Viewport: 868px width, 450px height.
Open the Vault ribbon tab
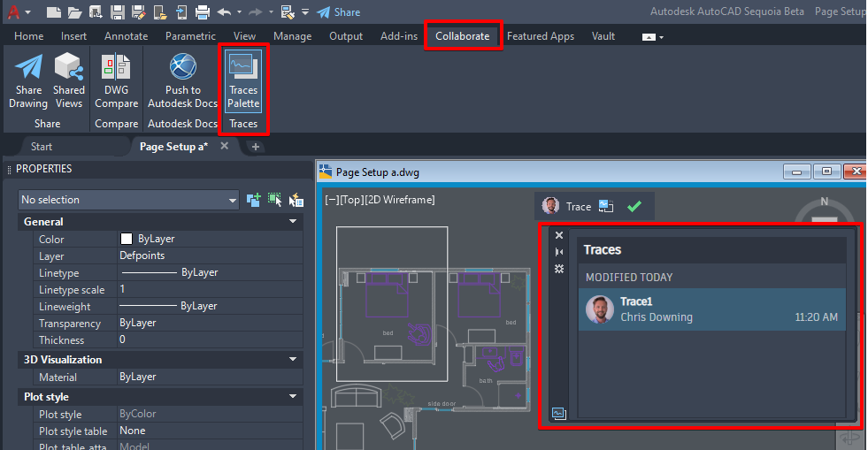pyautogui.click(x=603, y=36)
